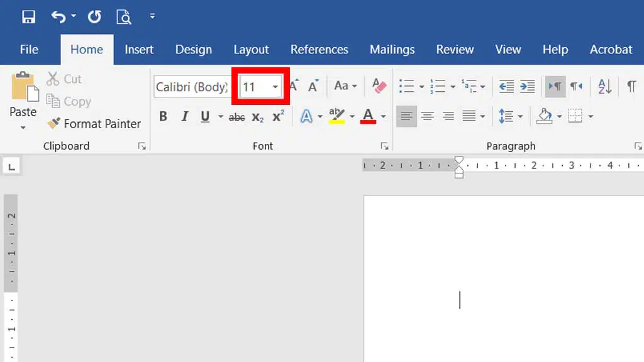Open the Change Case Aa menu
Image resolution: width=644 pixels, height=362 pixels.
pyautogui.click(x=345, y=86)
